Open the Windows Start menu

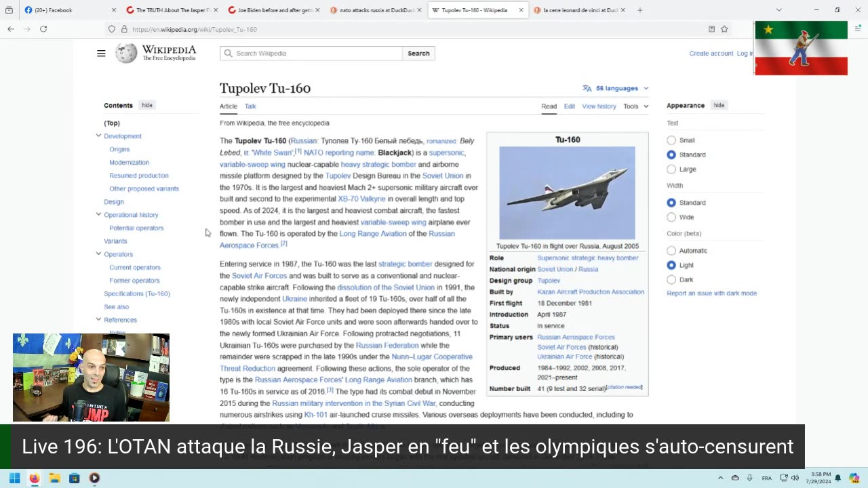pyautogui.click(x=14, y=478)
